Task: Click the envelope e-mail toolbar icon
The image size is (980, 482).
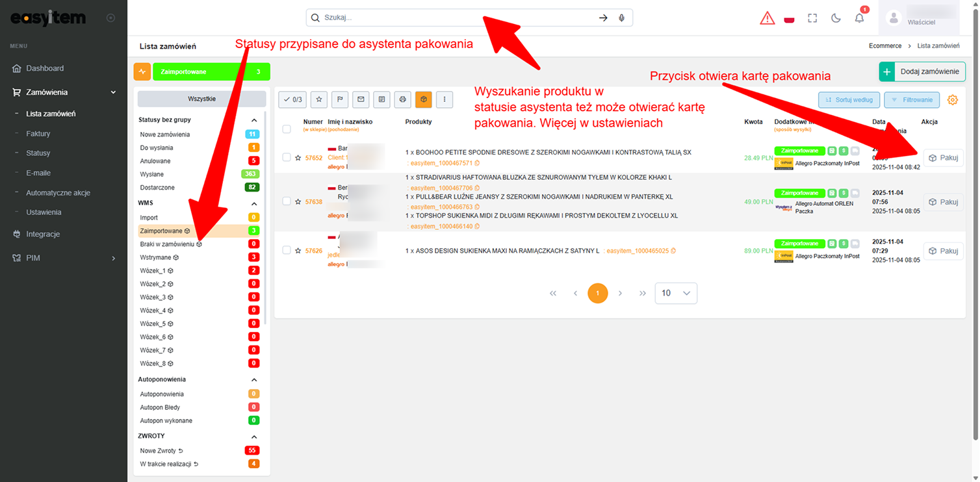Action: point(360,99)
